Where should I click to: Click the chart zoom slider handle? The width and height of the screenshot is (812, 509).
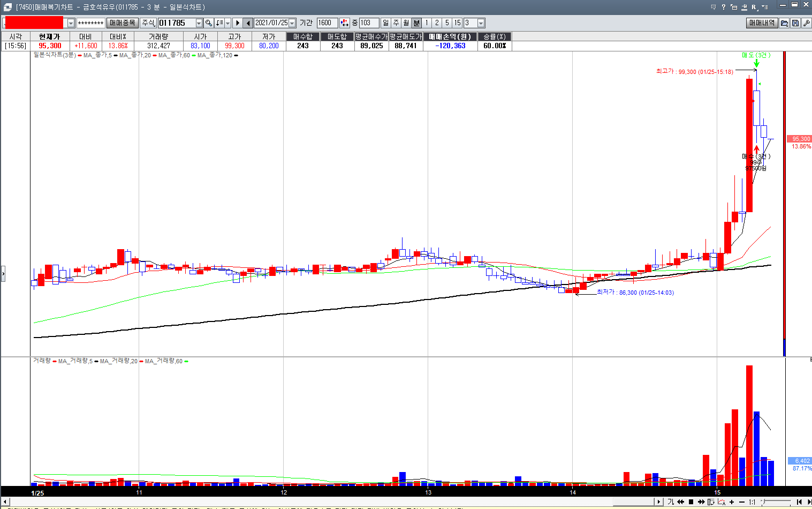tap(763, 502)
